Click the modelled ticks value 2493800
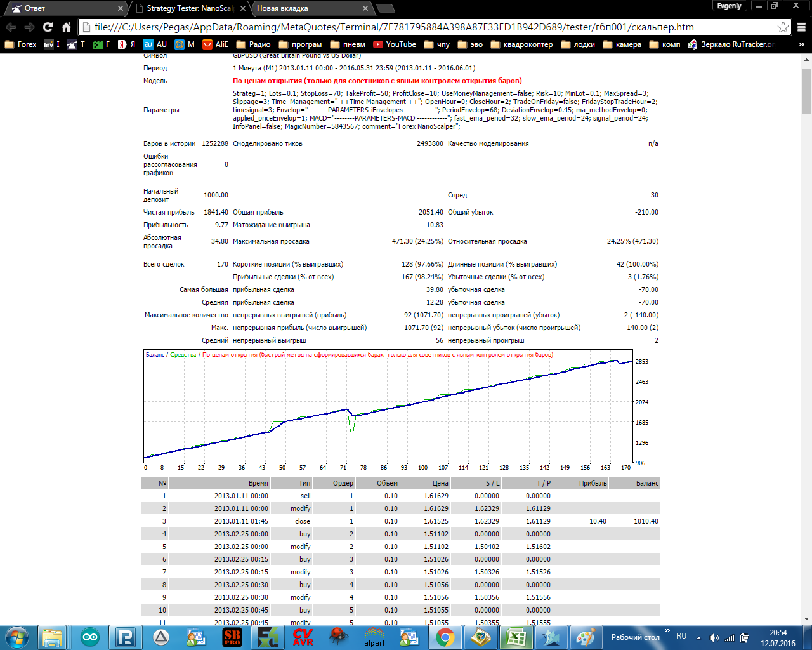This screenshot has width=812, height=650. point(430,143)
